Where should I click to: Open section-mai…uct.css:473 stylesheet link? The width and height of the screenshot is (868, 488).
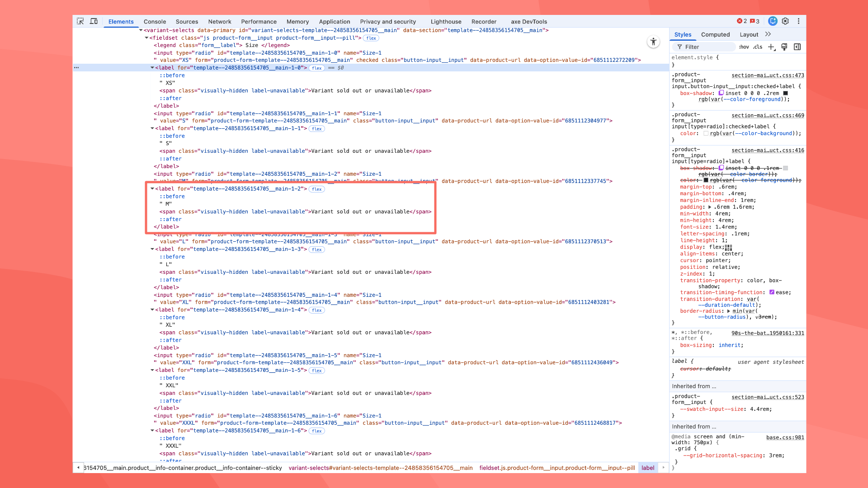coord(768,75)
